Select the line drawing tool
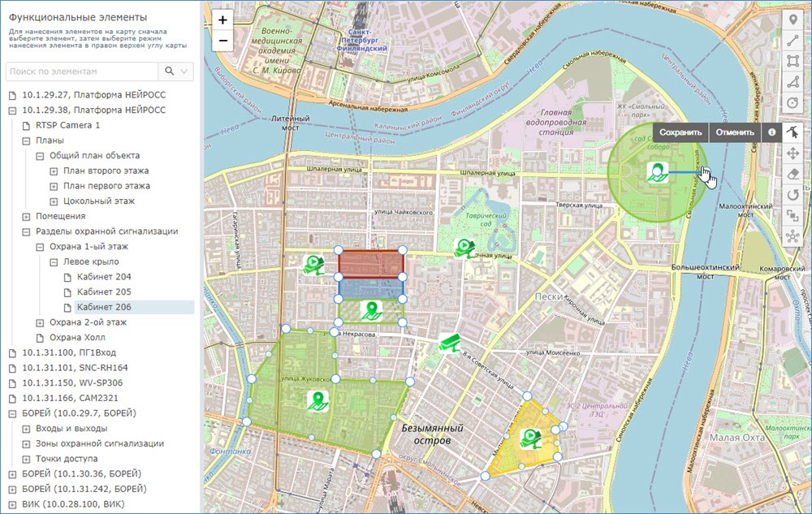This screenshot has height=514, width=812. (793, 41)
